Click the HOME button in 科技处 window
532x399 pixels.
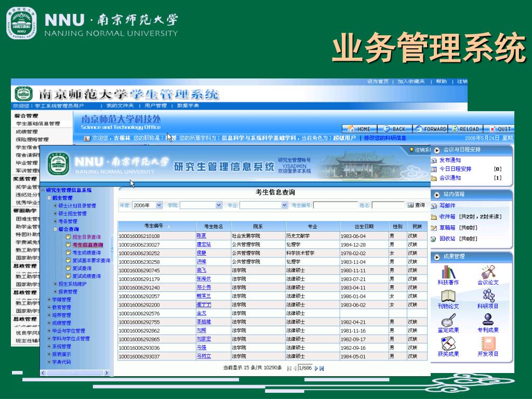(x=360, y=129)
